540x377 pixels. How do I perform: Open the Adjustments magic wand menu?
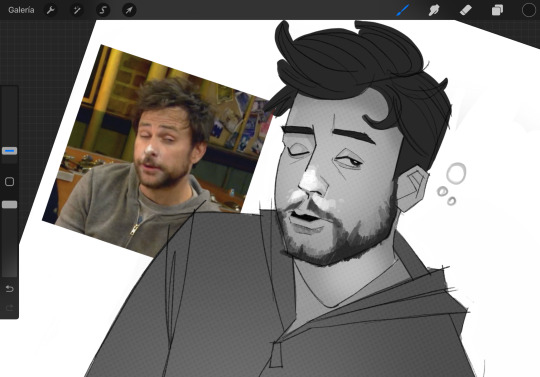tap(76, 10)
